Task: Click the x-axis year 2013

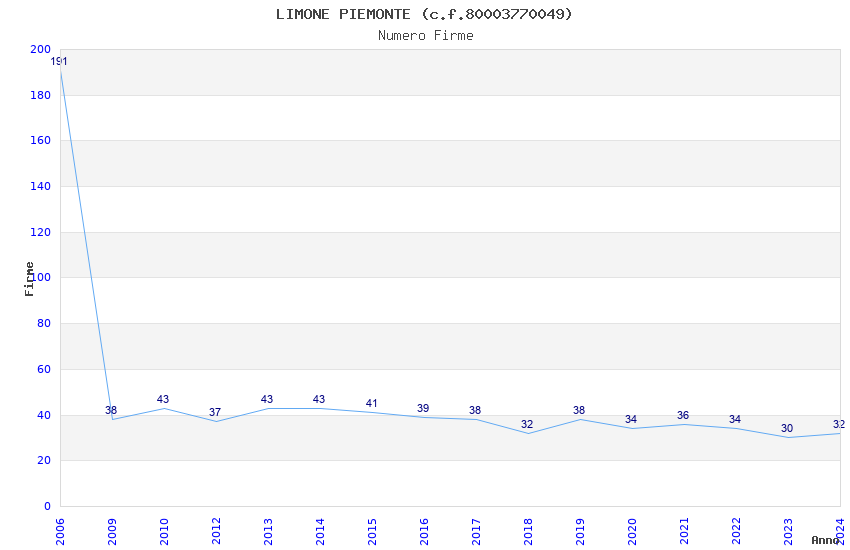Action: pos(268,532)
